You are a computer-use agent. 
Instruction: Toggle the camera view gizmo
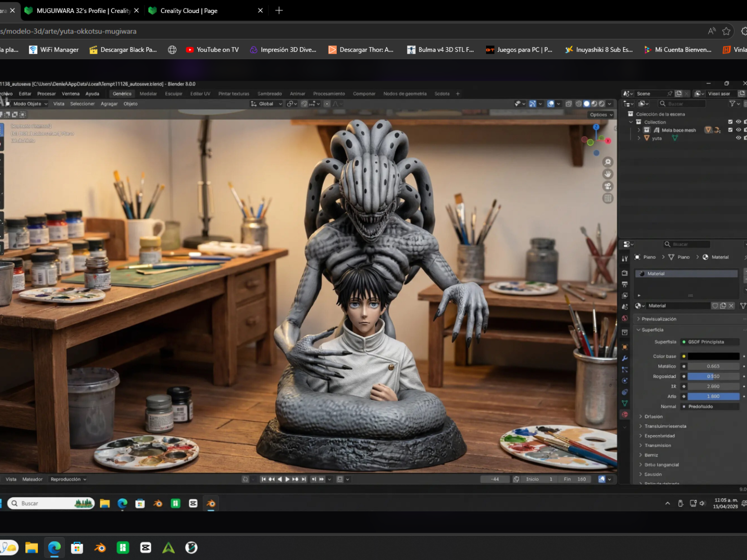[x=608, y=186]
